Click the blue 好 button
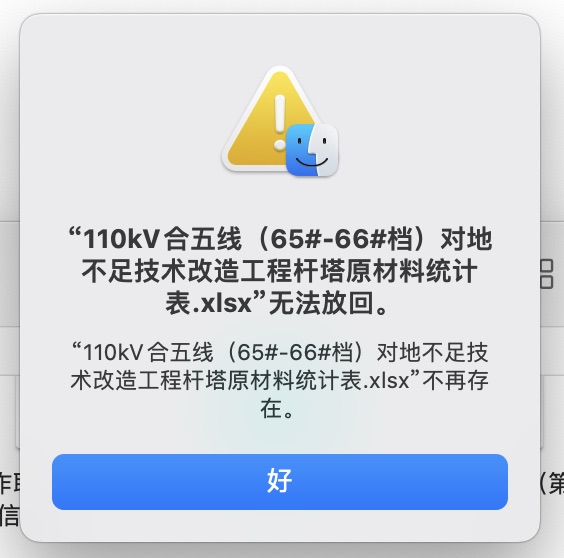 tap(280, 481)
